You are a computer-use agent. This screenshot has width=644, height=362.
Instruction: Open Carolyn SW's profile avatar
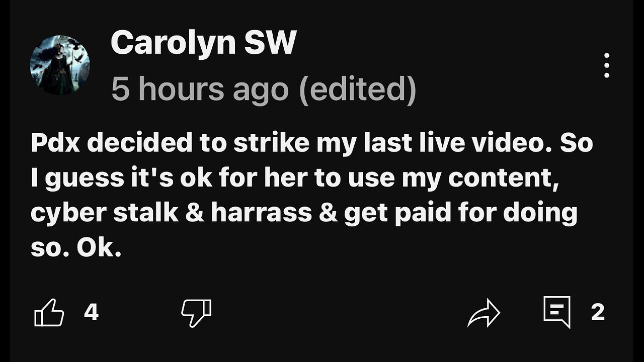[x=60, y=65]
